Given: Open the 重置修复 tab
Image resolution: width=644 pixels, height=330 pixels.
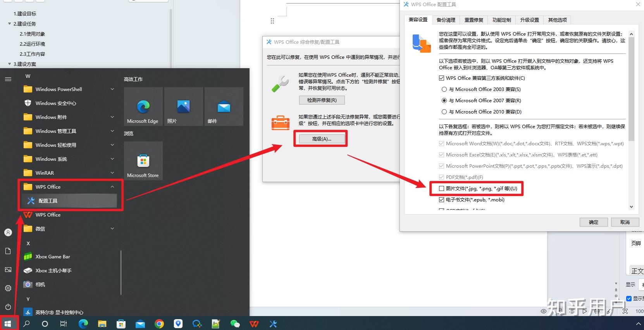Looking at the screenshot, I should coord(474,20).
